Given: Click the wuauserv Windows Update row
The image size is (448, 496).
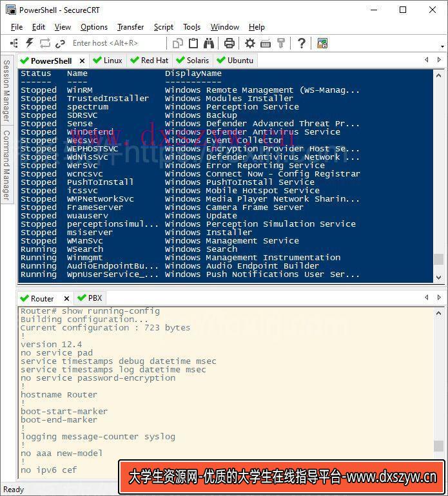Looking at the screenshot, I should [128, 216].
